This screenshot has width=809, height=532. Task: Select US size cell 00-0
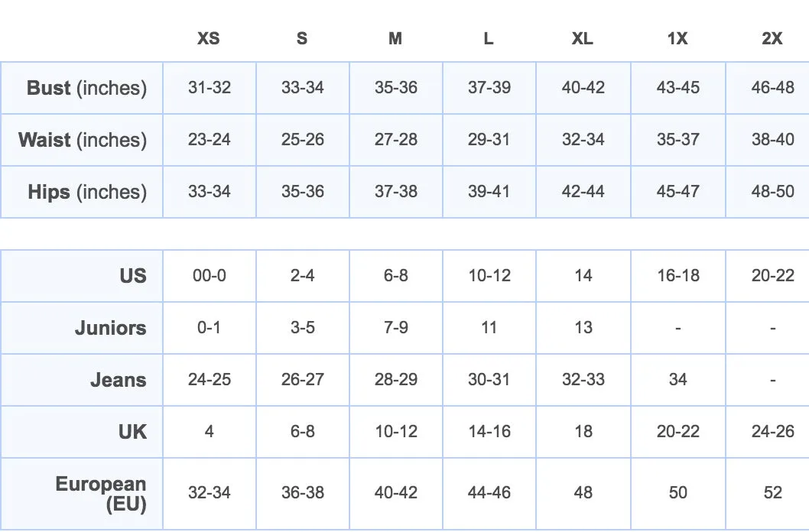(209, 276)
